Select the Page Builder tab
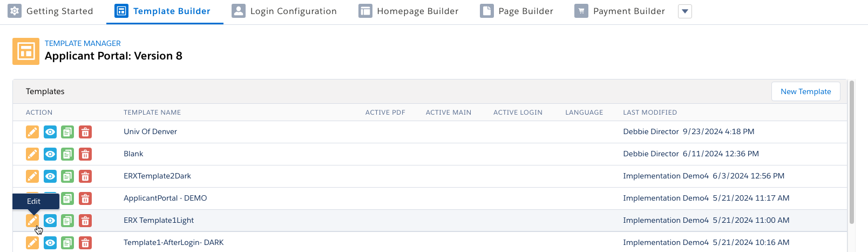Screen dimensions: 868x252 pyautogui.click(x=517, y=11)
